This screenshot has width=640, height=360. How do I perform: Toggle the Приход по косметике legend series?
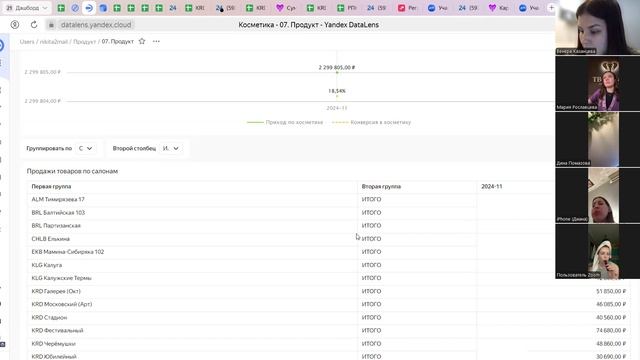[294, 122]
